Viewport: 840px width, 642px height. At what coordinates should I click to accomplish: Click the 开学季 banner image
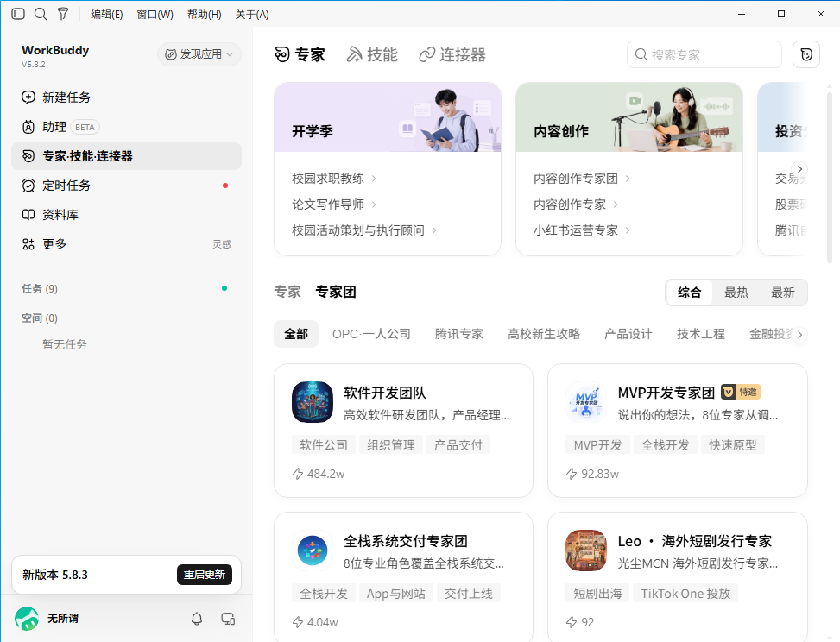pyautogui.click(x=388, y=117)
